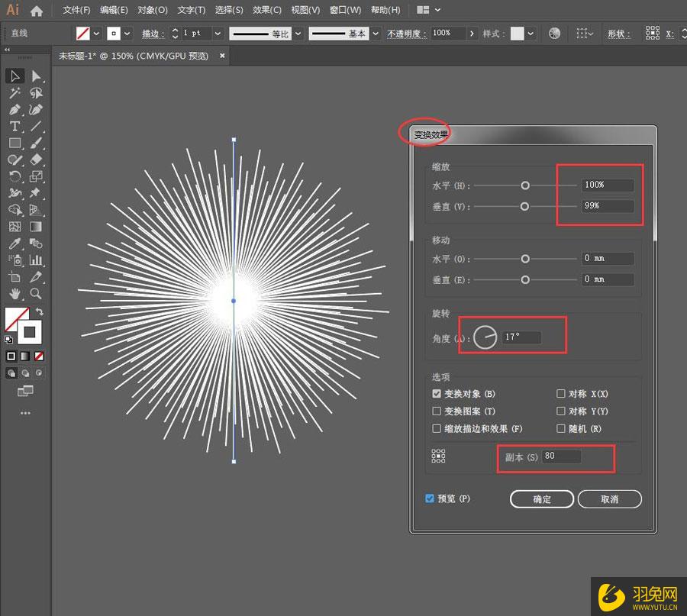Open the 基本 brush definition dropdown
The width and height of the screenshot is (687, 616).
coord(376,34)
